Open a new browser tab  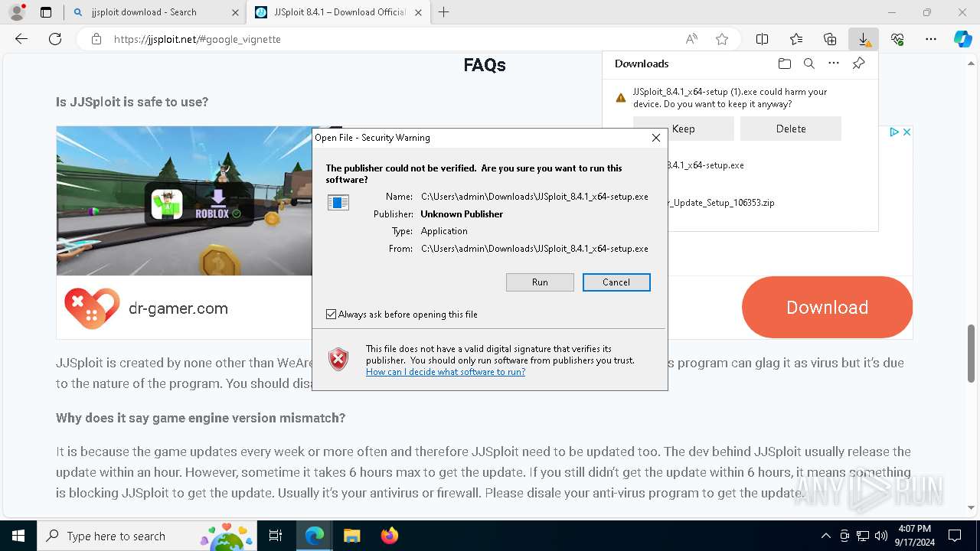(444, 12)
